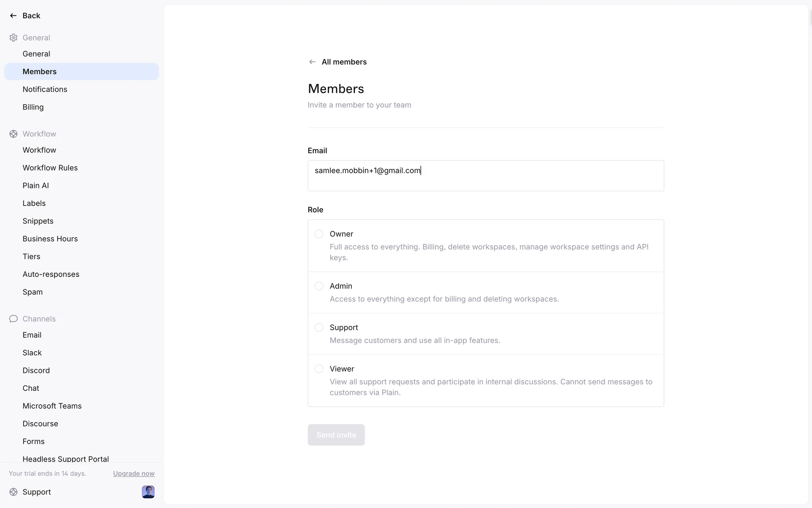Select the Admin role radio button
Image resolution: width=812 pixels, height=508 pixels.
tap(319, 286)
